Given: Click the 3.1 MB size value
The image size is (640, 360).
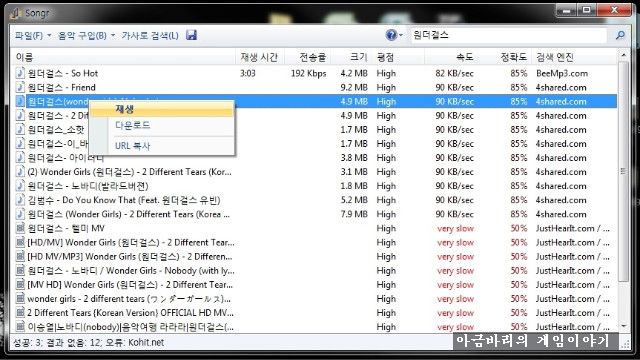Looking at the screenshot, I should (354, 172).
